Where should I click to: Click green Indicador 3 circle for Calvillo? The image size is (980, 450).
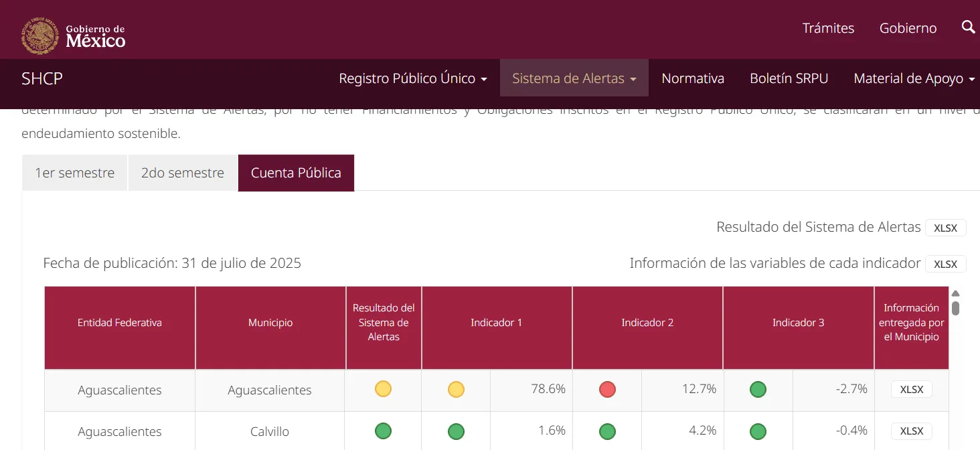click(758, 431)
